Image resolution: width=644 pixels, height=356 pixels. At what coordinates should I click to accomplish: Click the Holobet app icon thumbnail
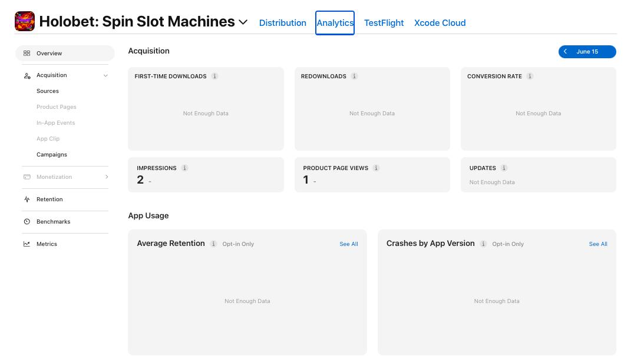(25, 21)
